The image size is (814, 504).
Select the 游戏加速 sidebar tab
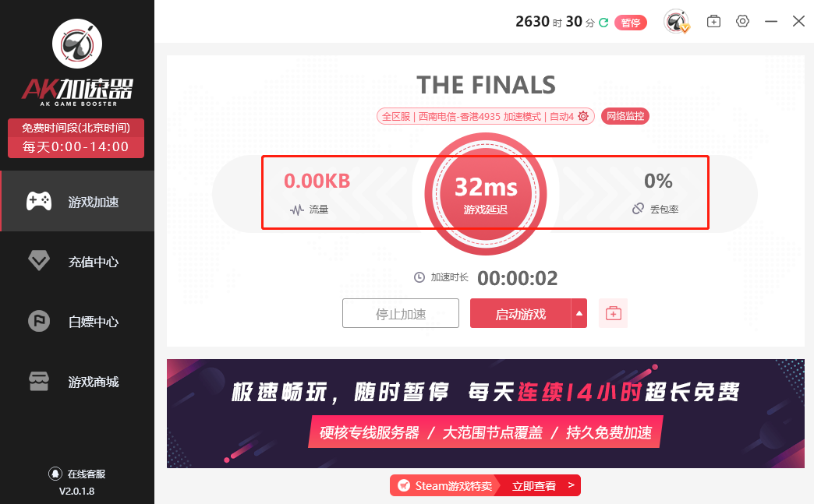coord(77,201)
